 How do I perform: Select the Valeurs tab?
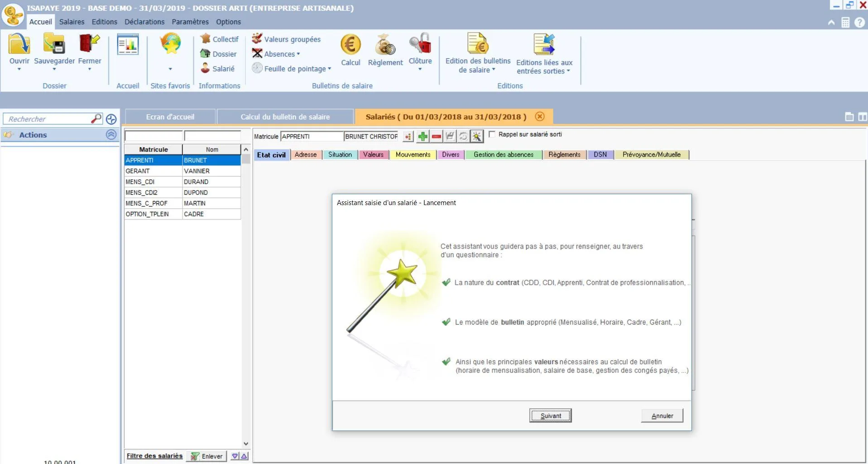tap(373, 154)
